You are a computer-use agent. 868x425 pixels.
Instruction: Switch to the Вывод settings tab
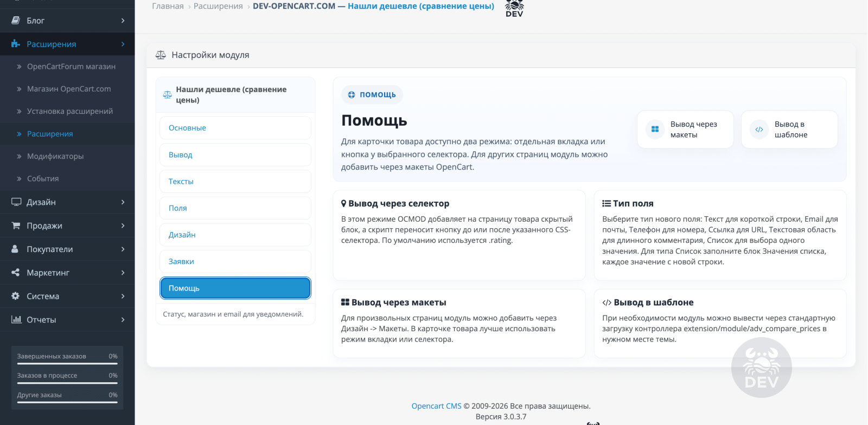[235, 154]
